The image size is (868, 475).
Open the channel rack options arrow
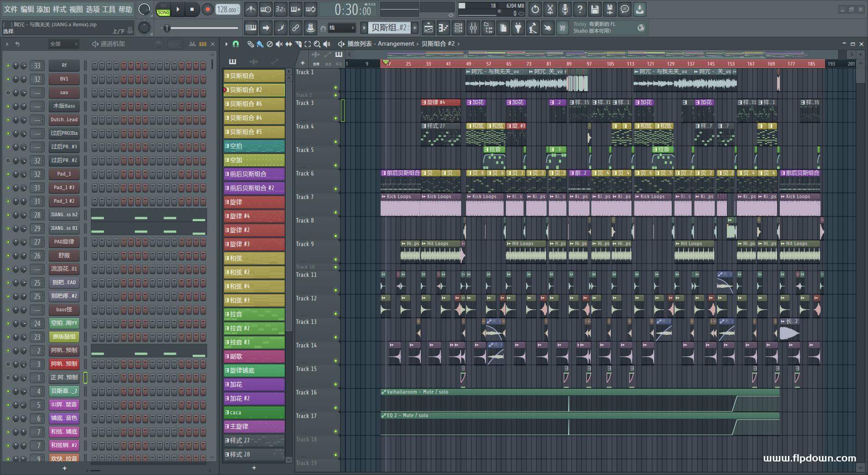point(7,44)
